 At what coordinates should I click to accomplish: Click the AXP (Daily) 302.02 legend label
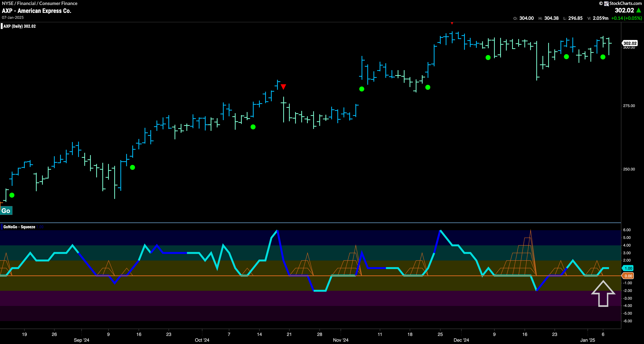[x=20, y=26]
